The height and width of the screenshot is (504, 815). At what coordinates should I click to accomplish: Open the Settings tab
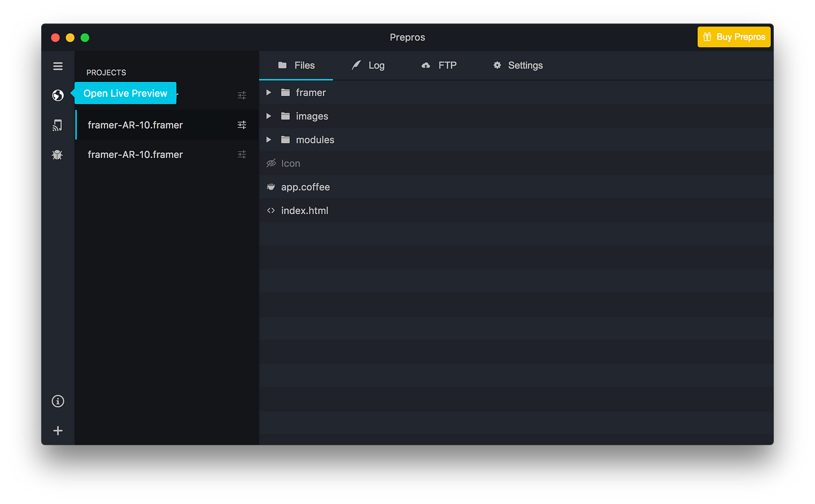click(518, 65)
